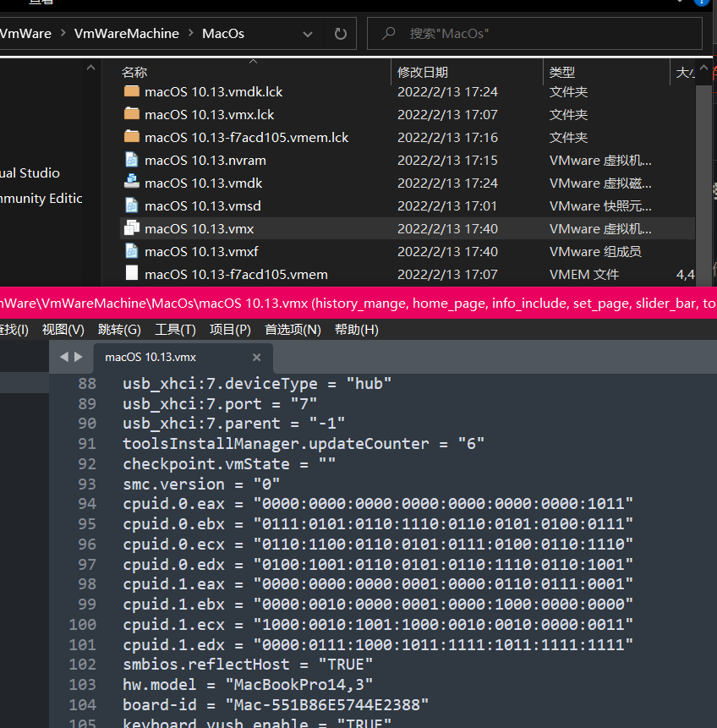Screen dimensions: 717x728
Task: Sort files by 修改日期 column
Action: click(423, 72)
